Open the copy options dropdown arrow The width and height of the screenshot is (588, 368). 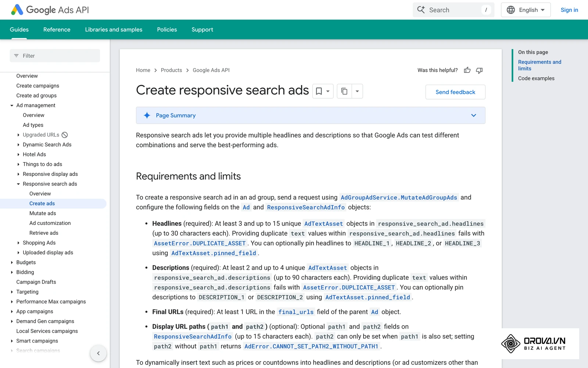pyautogui.click(x=357, y=91)
